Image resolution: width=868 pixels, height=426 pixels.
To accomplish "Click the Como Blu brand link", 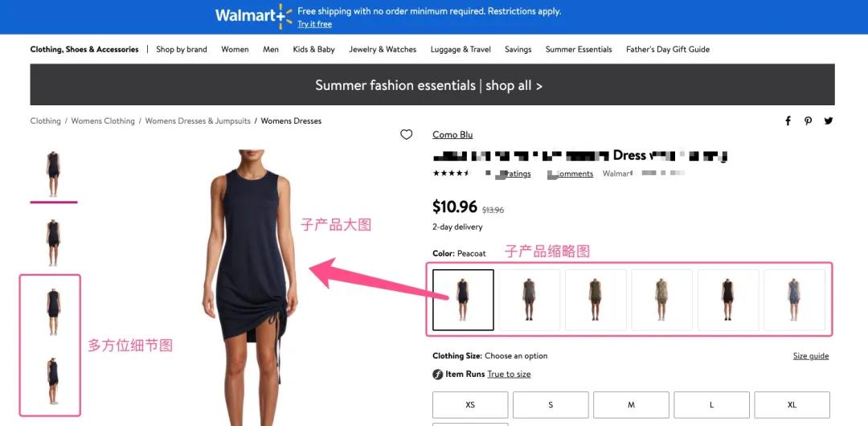I will [x=452, y=134].
